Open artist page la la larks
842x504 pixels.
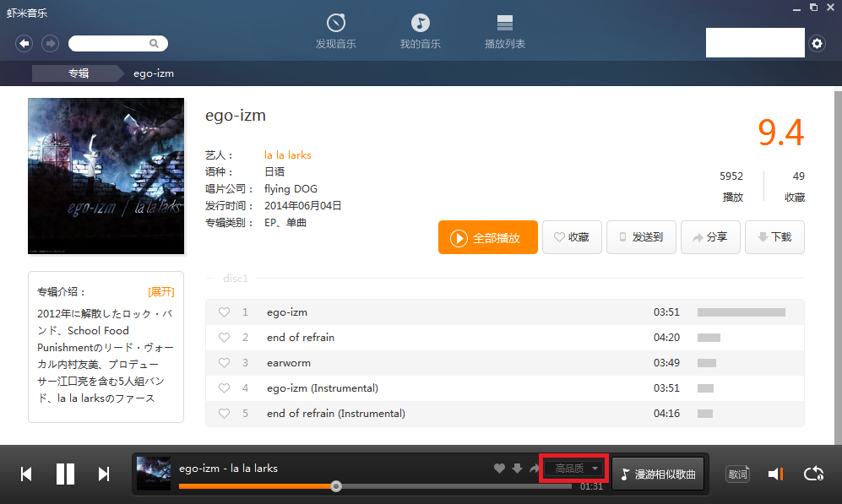point(288,155)
